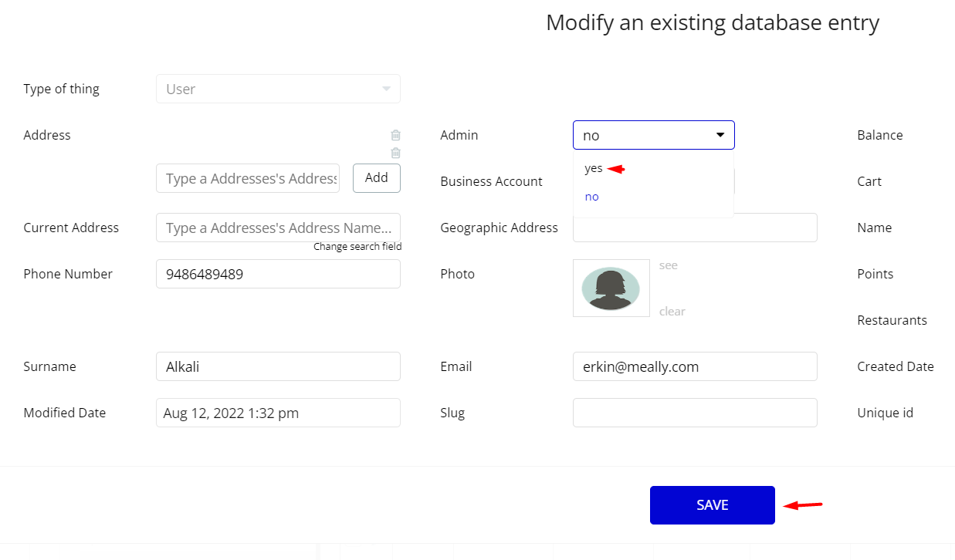
Task: Open the disabled Type of thing dropdown
Action: point(278,89)
